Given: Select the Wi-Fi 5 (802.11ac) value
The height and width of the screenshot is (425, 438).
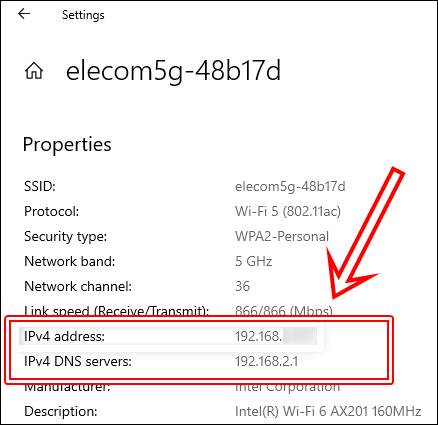Looking at the screenshot, I should point(288,211).
